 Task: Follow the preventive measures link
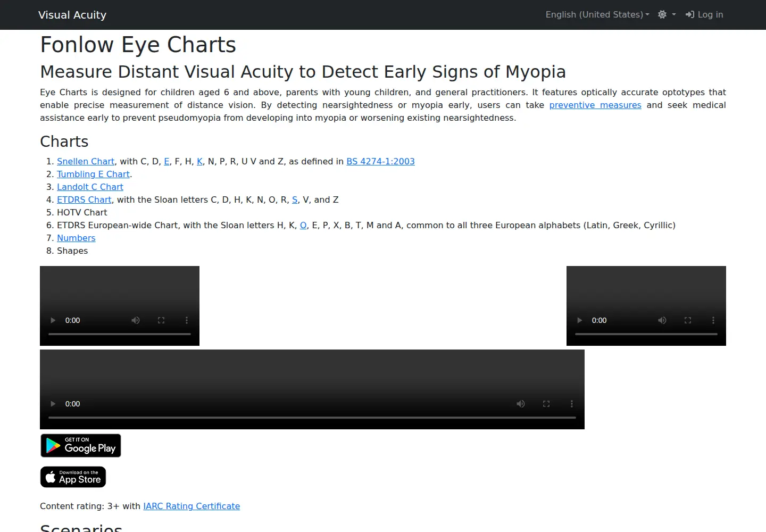click(x=595, y=105)
